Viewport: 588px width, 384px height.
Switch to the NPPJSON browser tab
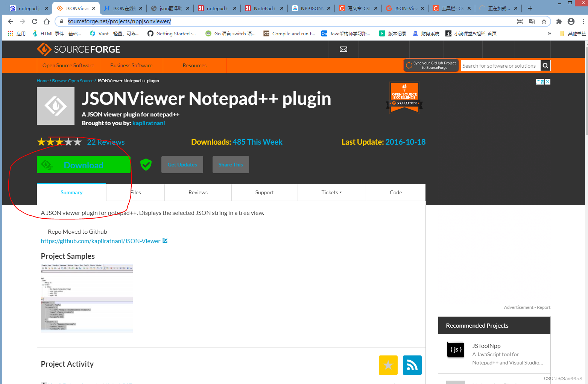click(311, 8)
